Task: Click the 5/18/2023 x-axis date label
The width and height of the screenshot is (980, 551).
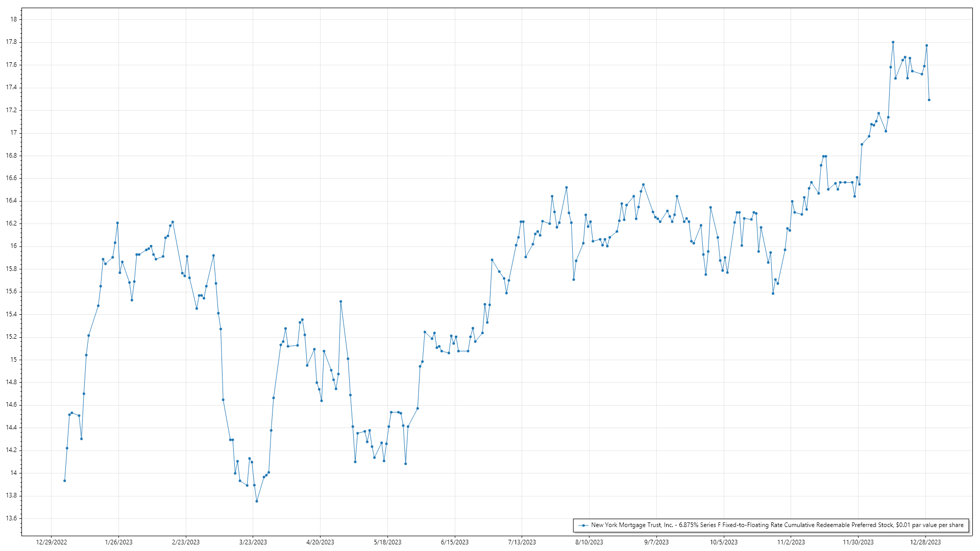Action: pos(387,542)
